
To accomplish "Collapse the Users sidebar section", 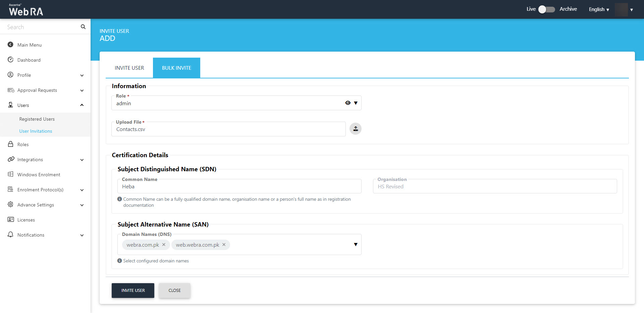I will (x=82, y=105).
